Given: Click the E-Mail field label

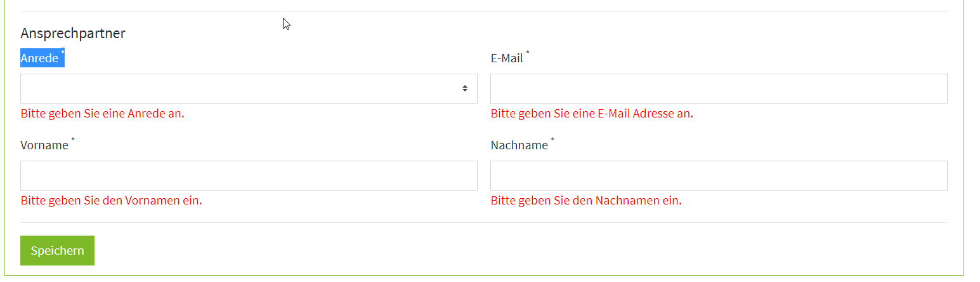Looking at the screenshot, I should (507, 58).
